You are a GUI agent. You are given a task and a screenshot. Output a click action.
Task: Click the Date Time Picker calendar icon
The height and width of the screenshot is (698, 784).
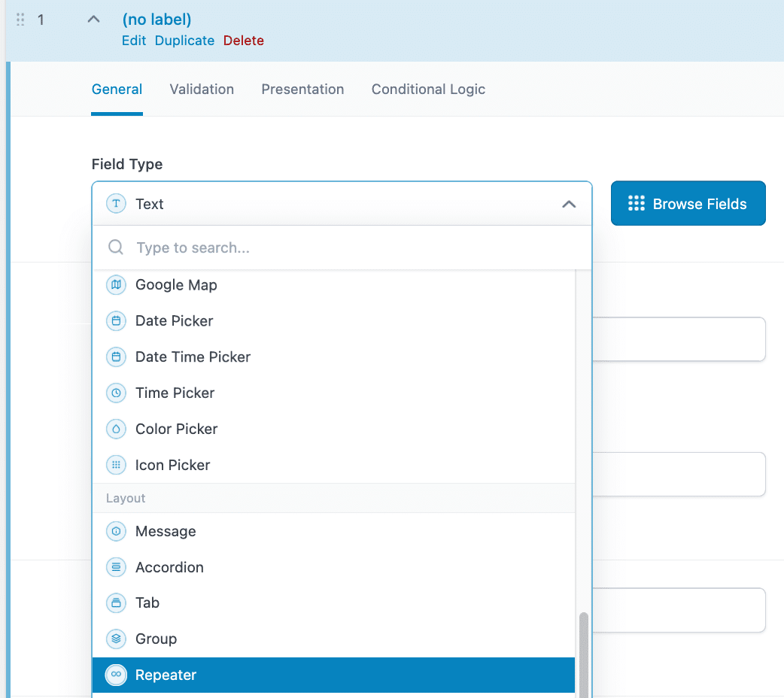[116, 357]
